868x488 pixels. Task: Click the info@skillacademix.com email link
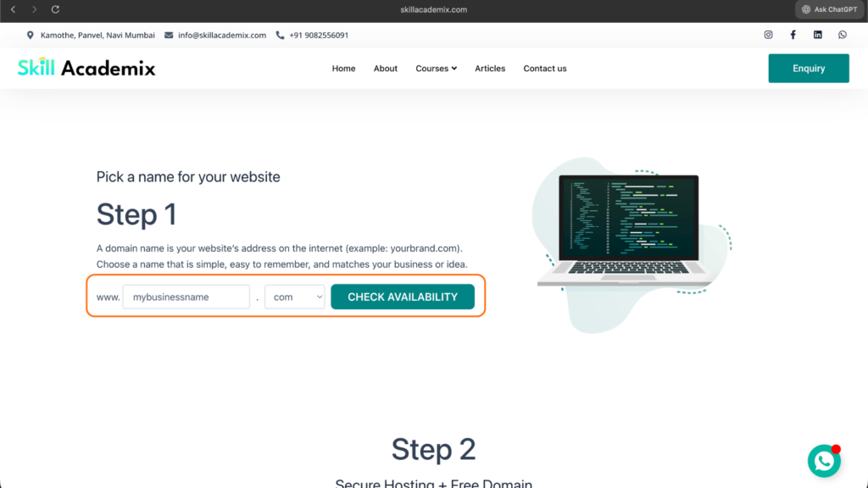221,36
